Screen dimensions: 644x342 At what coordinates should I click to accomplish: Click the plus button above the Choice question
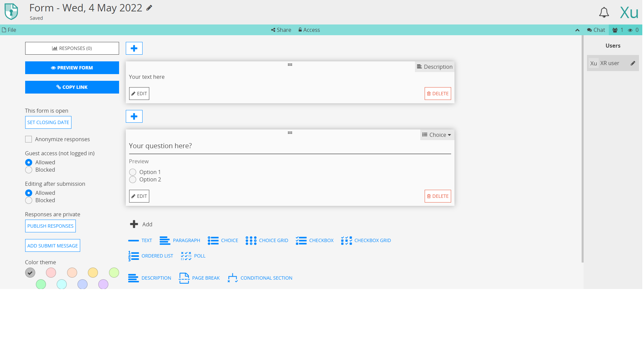pos(134,116)
